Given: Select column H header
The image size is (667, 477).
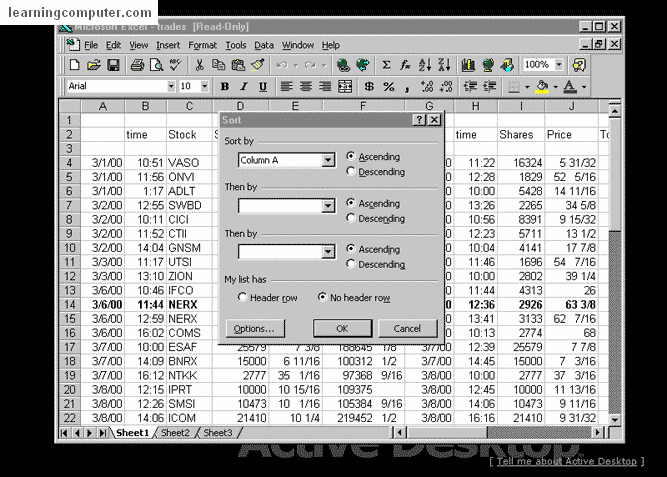Looking at the screenshot, I should click(476, 106).
